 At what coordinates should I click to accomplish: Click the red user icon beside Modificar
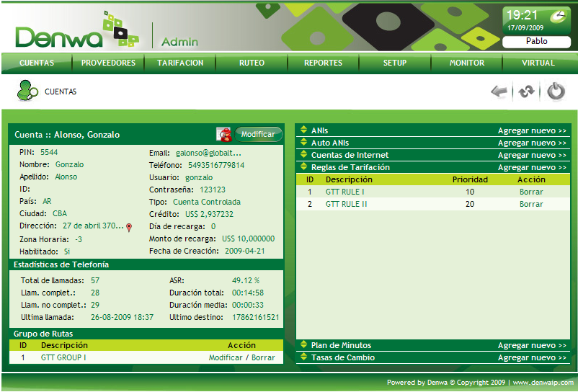[225, 134]
